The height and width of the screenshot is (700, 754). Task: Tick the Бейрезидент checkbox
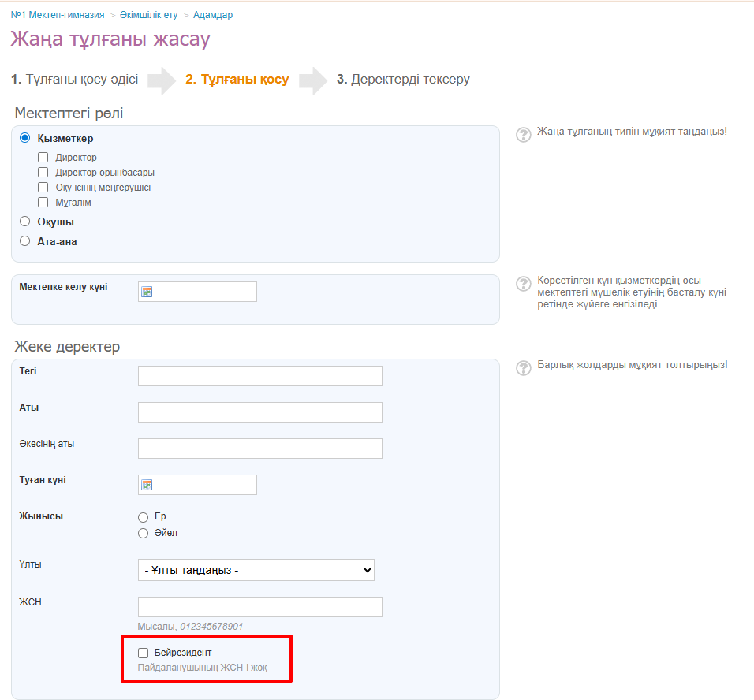click(143, 653)
